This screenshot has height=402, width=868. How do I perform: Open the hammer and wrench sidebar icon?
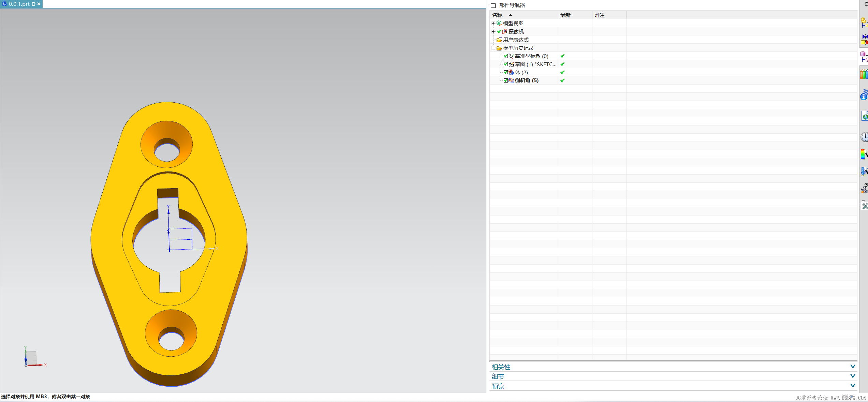tap(865, 188)
